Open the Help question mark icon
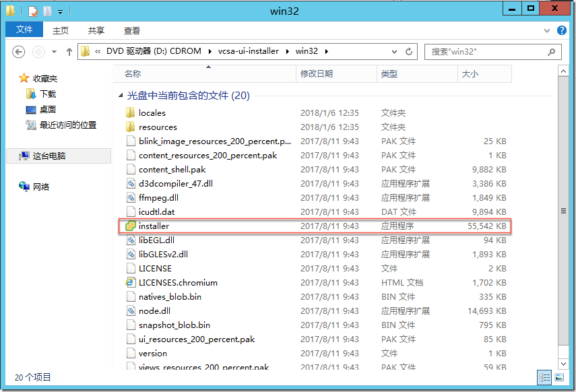Viewport: 576px width, 392px height. pyautogui.click(x=562, y=30)
